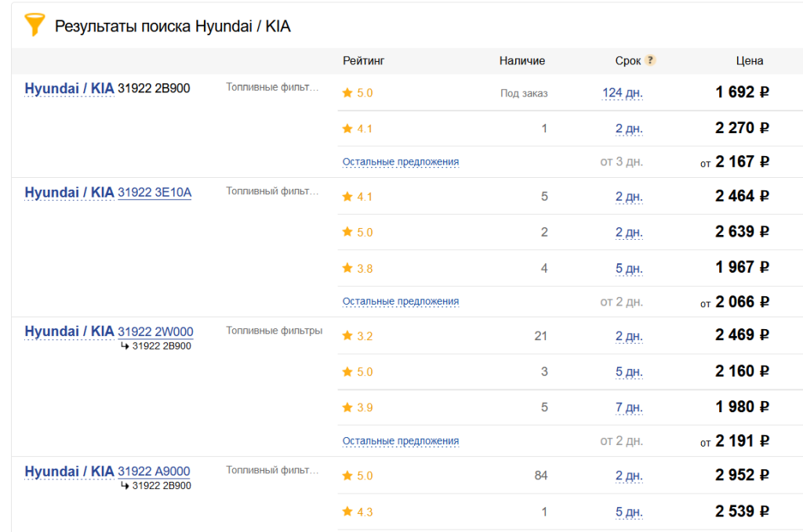Sort by the Рейтинг column header
This screenshot has width=803, height=532.
[364, 61]
